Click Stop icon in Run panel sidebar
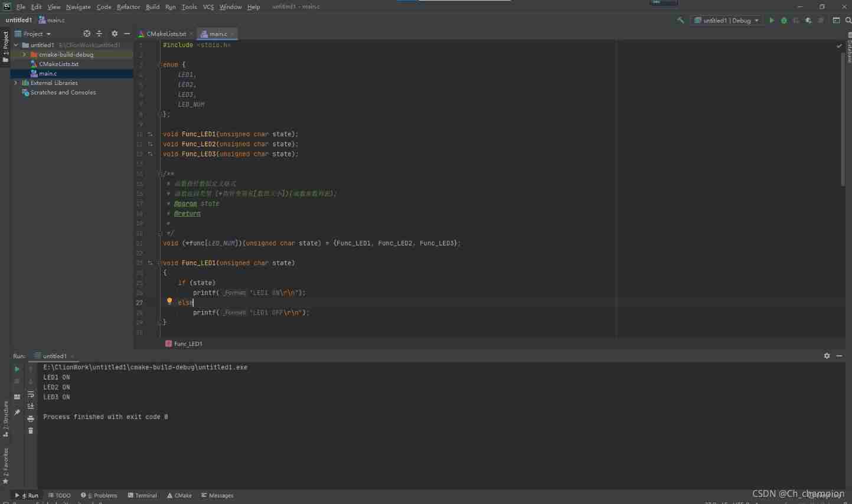 click(17, 381)
